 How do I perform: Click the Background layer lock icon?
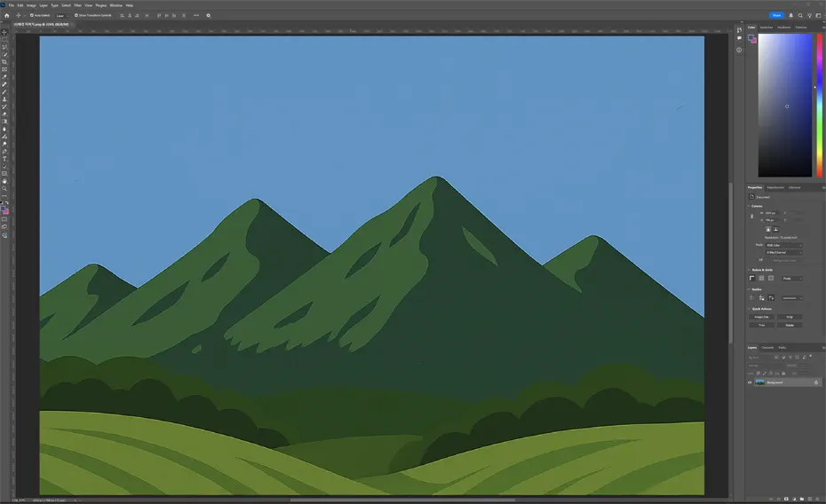tap(816, 382)
